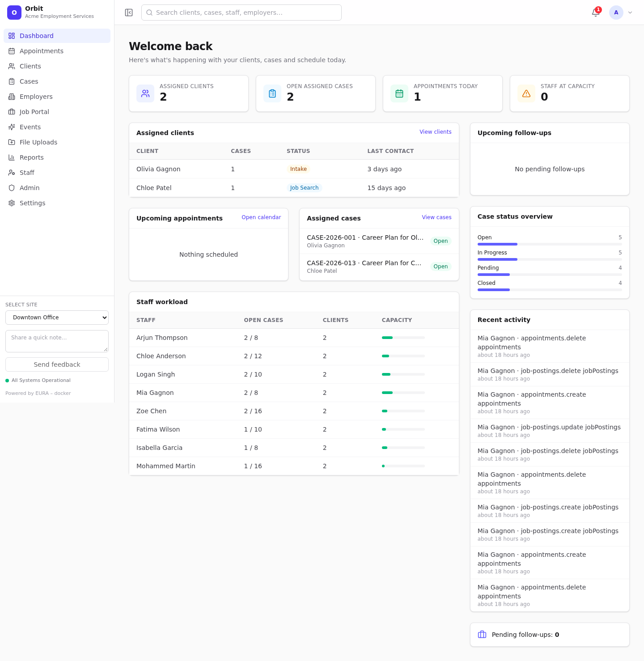The height and width of the screenshot is (661, 644).
Task: Click the Dashboard grid icon in sidebar
Action: pyautogui.click(x=12, y=36)
